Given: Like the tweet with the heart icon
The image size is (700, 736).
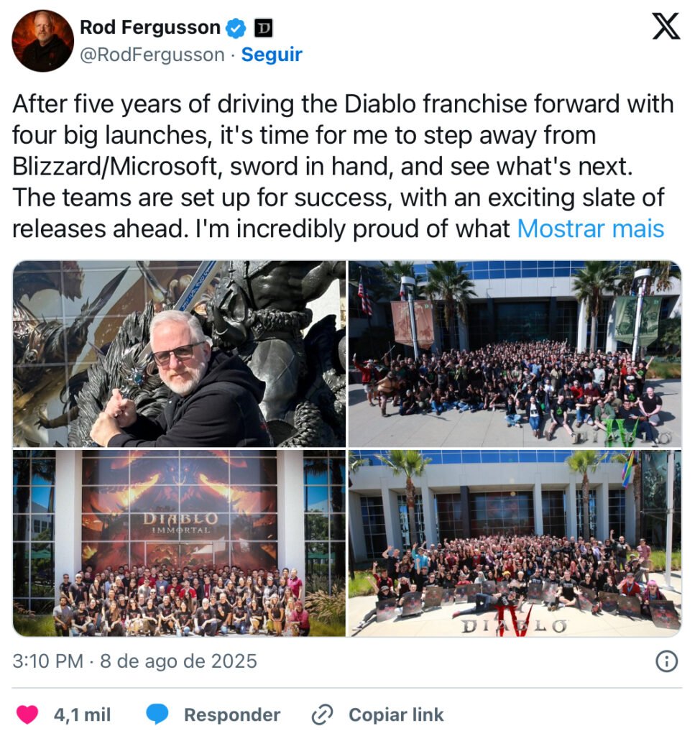Looking at the screenshot, I should [x=27, y=714].
